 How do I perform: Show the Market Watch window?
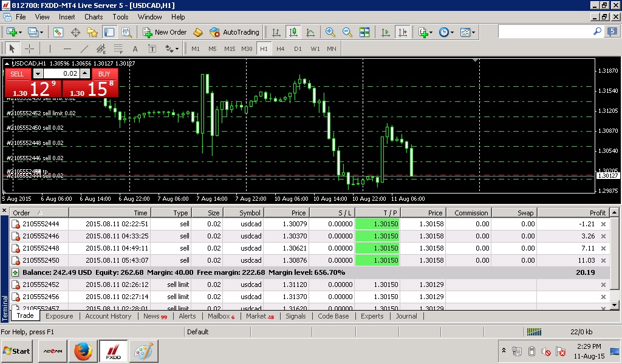pyautogui.click(x=58, y=32)
